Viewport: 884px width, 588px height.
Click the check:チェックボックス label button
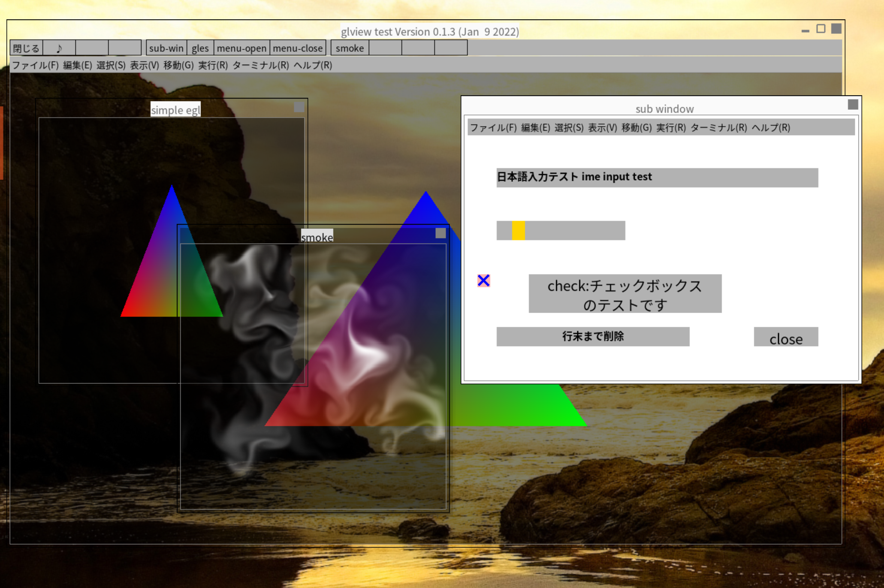pyautogui.click(x=625, y=294)
